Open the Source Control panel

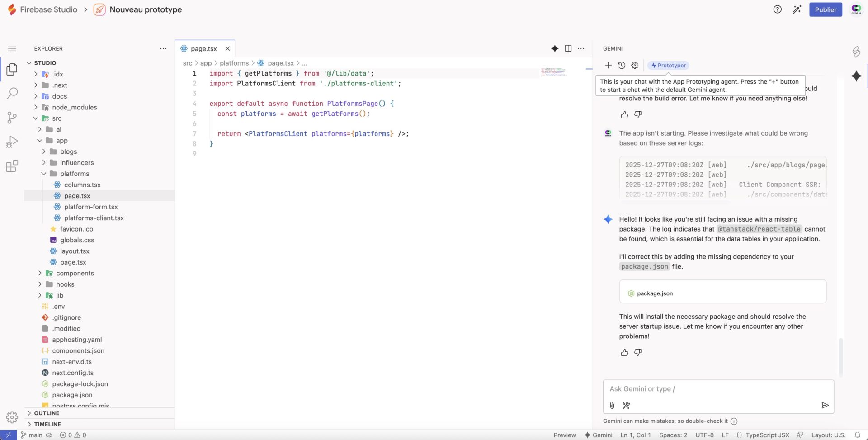point(12,118)
